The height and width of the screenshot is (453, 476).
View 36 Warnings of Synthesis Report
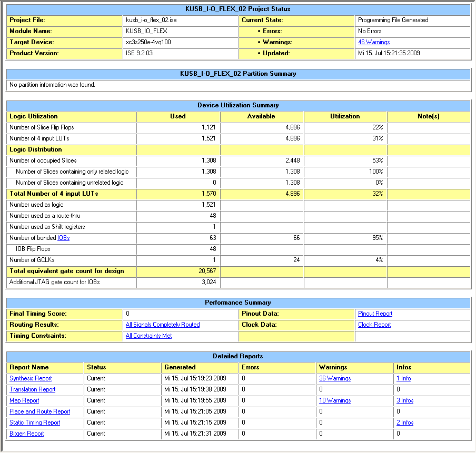tap(335, 378)
